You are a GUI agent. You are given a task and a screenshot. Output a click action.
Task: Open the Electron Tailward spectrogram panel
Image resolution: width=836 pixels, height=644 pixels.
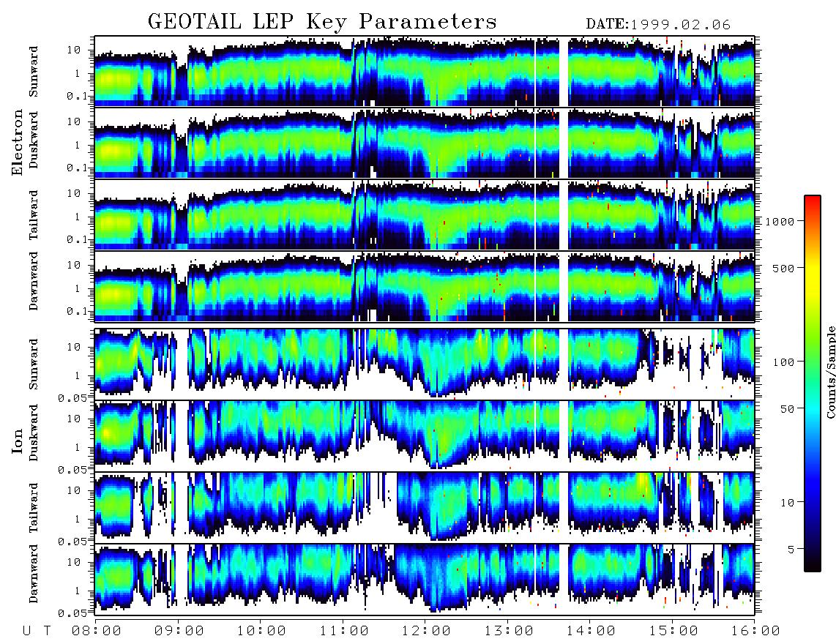425,214
